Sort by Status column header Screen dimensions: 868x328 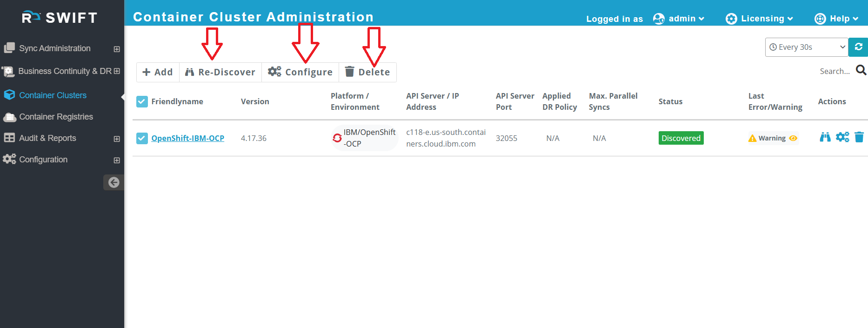670,101
